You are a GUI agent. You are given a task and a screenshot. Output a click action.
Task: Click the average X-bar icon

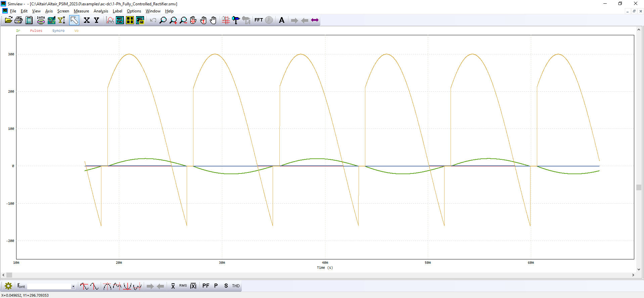[x=173, y=286]
